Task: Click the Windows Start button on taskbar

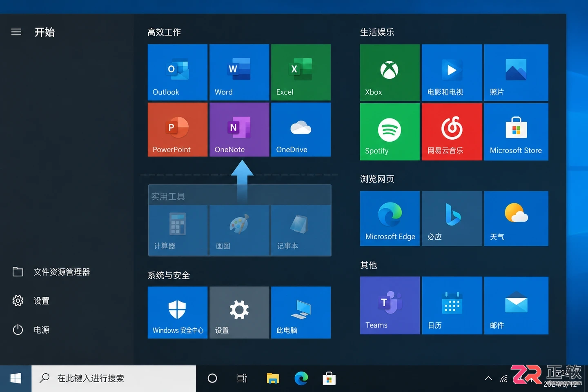Action: coord(16,379)
